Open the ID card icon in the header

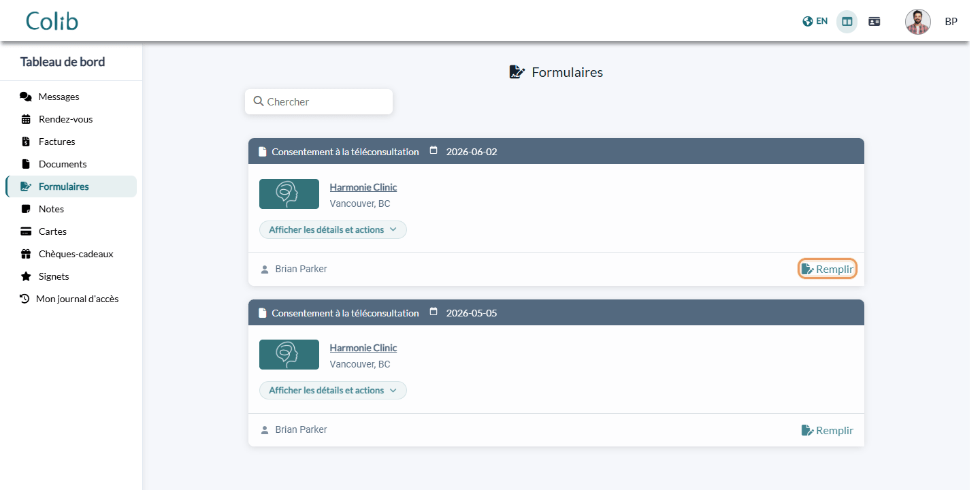[x=875, y=22]
